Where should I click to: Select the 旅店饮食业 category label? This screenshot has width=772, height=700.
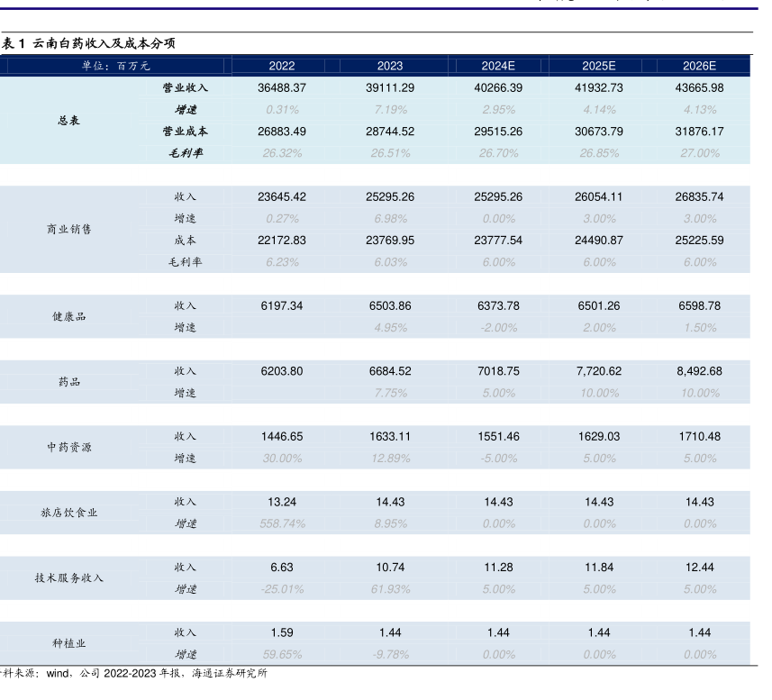coord(69,513)
